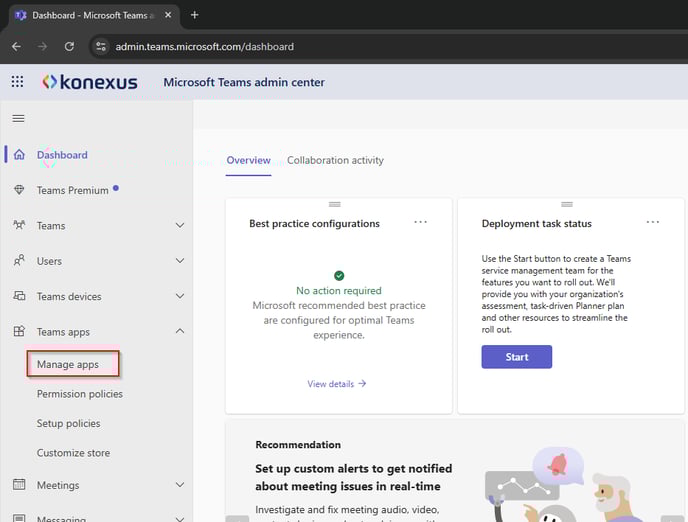Click the Best practice configurations heading
Image resolution: width=688 pixels, height=522 pixels.
tap(315, 224)
